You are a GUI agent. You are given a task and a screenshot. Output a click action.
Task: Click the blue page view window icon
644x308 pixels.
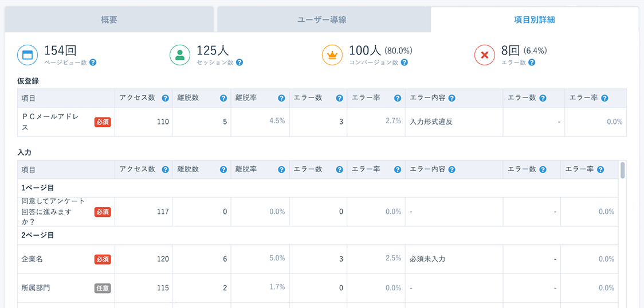[x=28, y=55]
